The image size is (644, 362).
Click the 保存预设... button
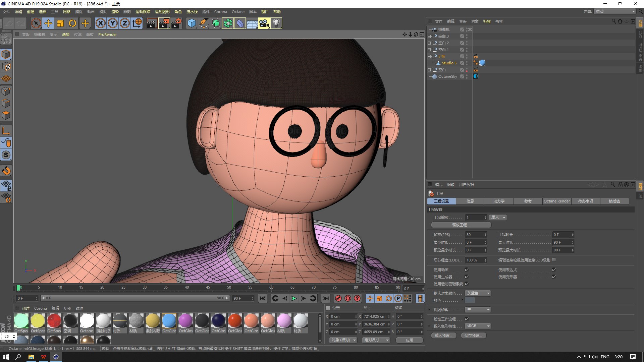tap(474, 336)
